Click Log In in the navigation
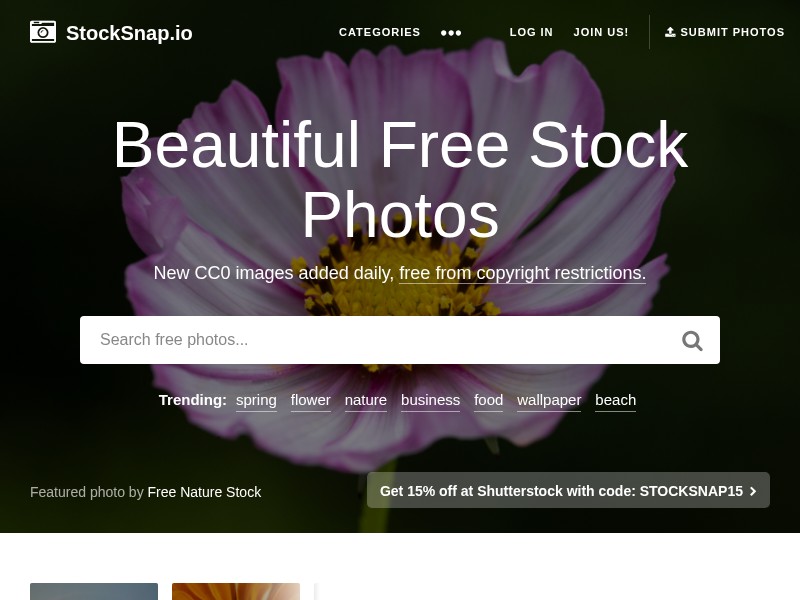800x600 pixels. point(531,32)
